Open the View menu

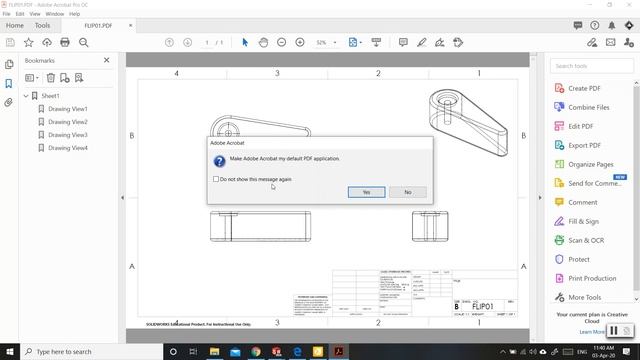coord(35,14)
